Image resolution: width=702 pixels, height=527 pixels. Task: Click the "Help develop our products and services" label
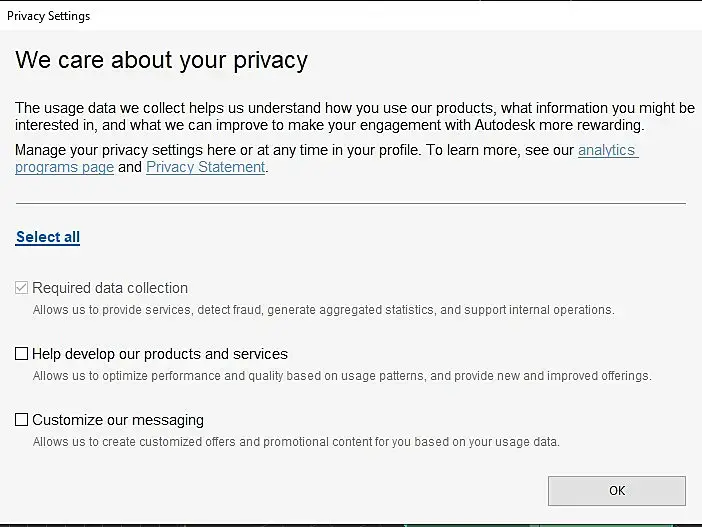tap(160, 354)
